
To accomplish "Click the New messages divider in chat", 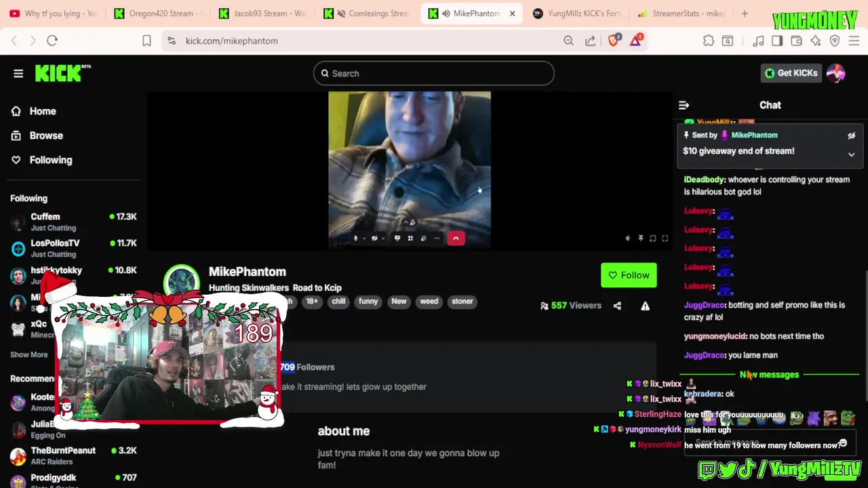I will (769, 374).
